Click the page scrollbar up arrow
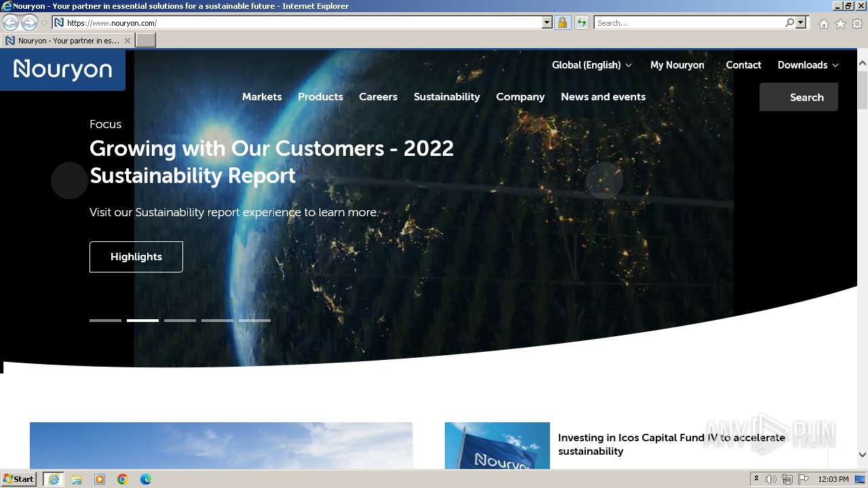Screen dimensions: 868x488 coord(863,64)
